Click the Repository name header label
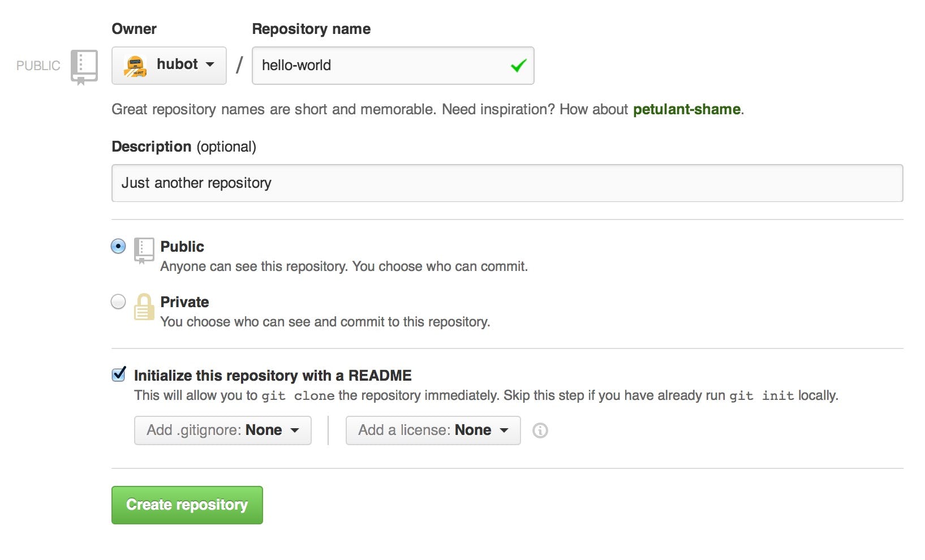 (311, 28)
